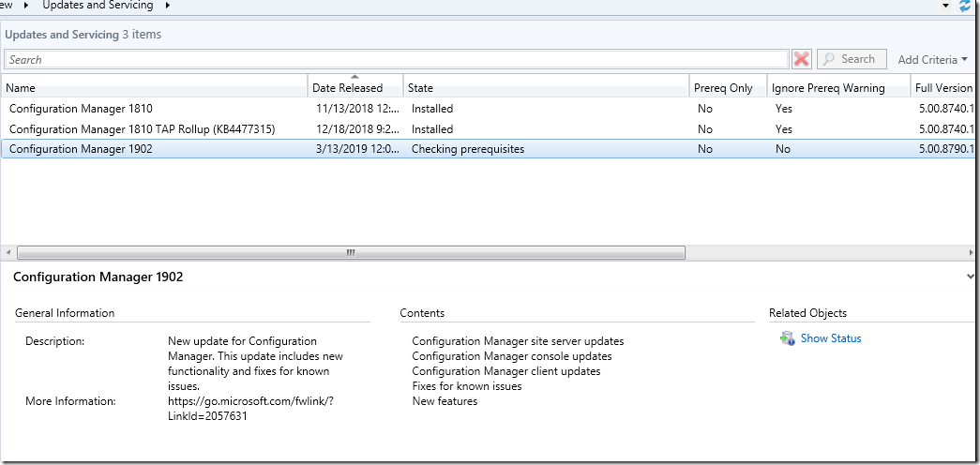Clear search with the red X icon

click(x=801, y=59)
